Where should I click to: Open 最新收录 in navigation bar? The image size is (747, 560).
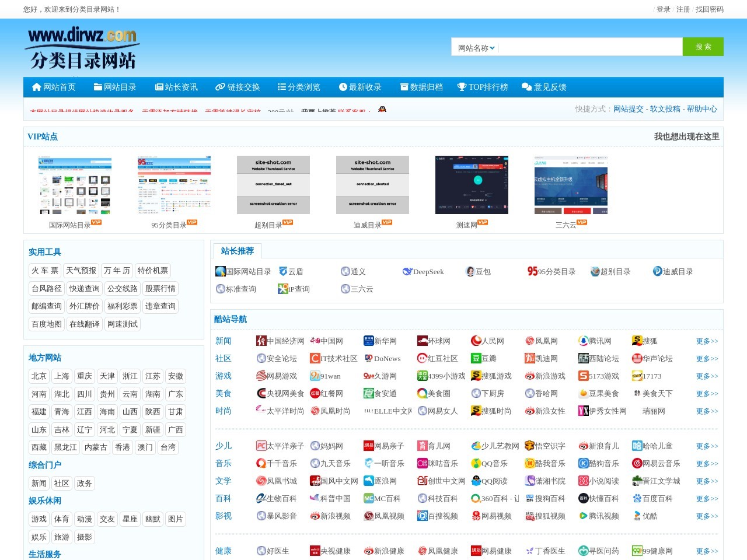click(x=359, y=87)
